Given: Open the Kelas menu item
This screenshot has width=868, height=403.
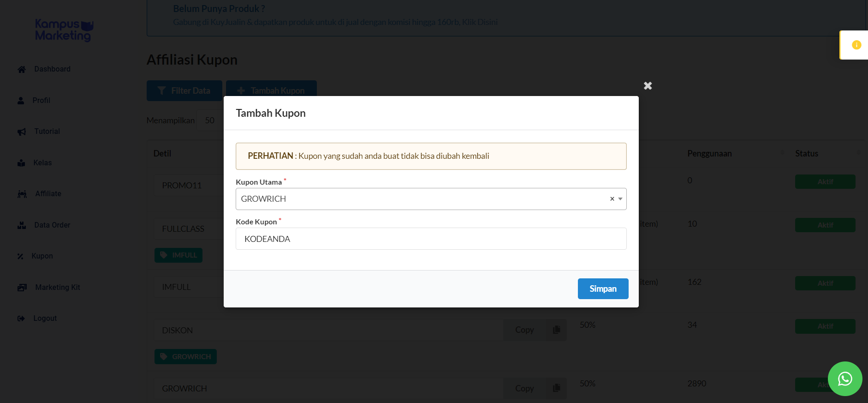Looking at the screenshot, I should [x=42, y=163].
